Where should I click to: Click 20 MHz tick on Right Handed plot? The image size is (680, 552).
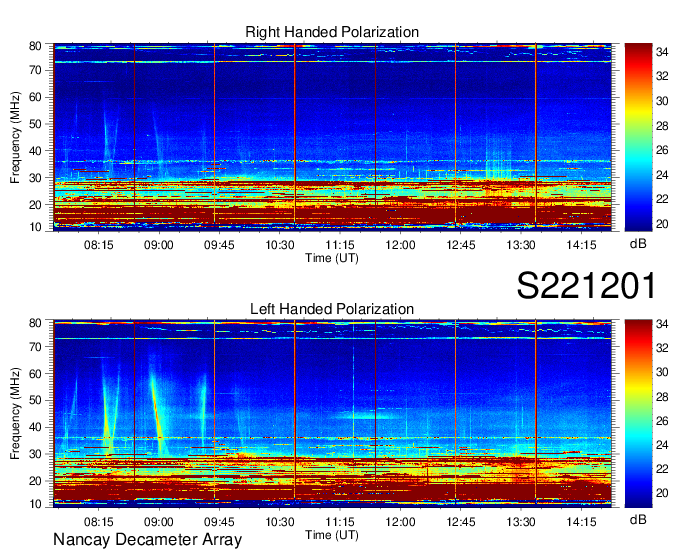coord(35,205)
